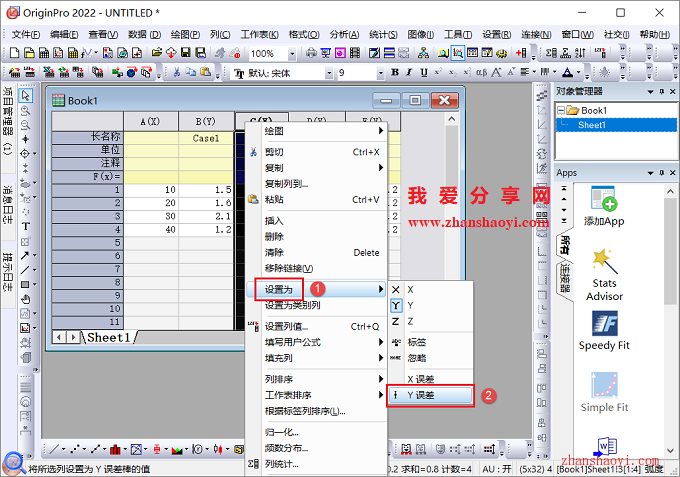680x477 pixels.
Task: Open the 文件 menu
Action: (26, 34)
